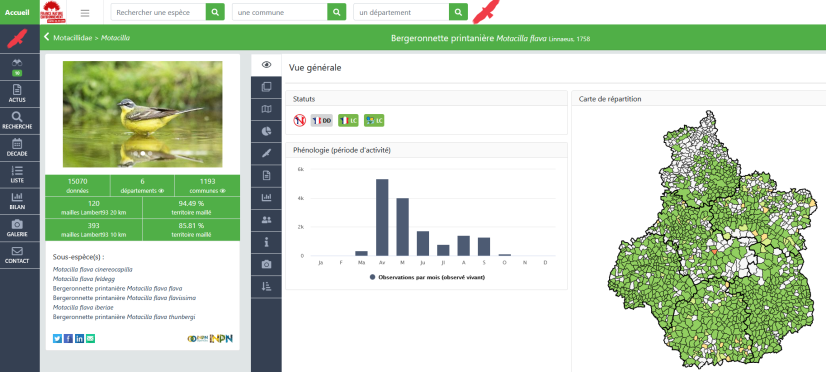Select the map tab icon
826x372 pixels.
267,109
